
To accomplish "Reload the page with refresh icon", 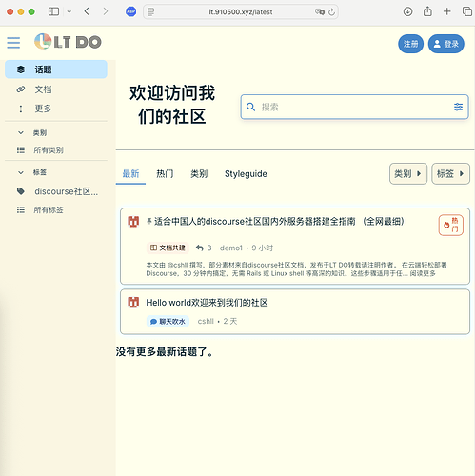I will (x=331, y=12).
